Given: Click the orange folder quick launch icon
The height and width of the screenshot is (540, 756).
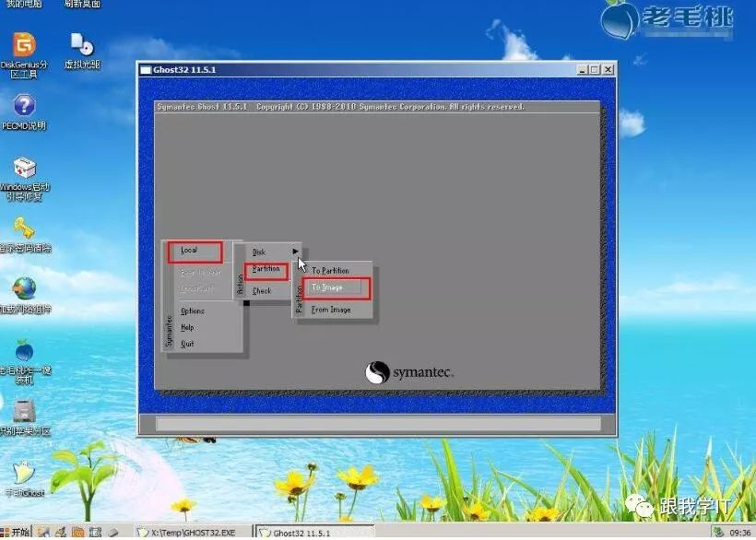Looking at the screenshot, I should 77,532.
